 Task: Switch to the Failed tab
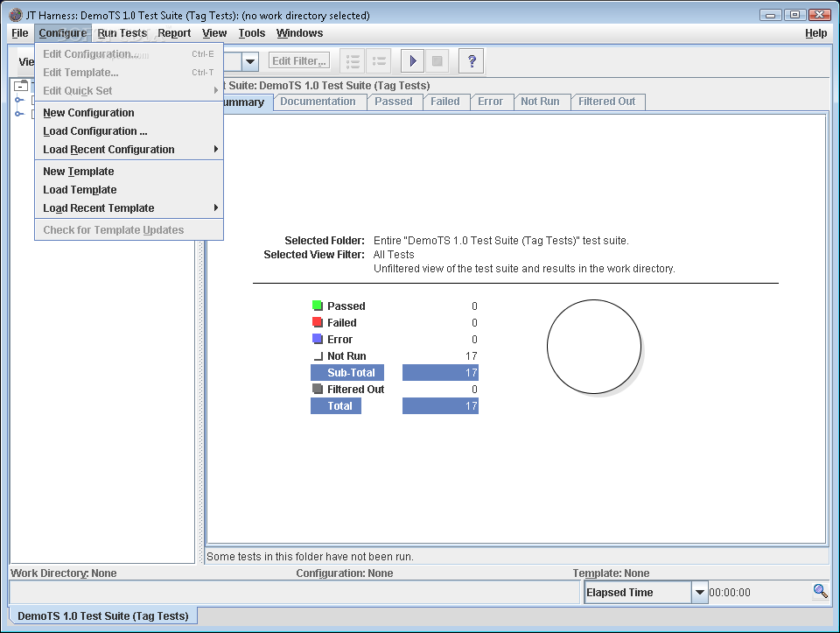click(x=445, y=102)
